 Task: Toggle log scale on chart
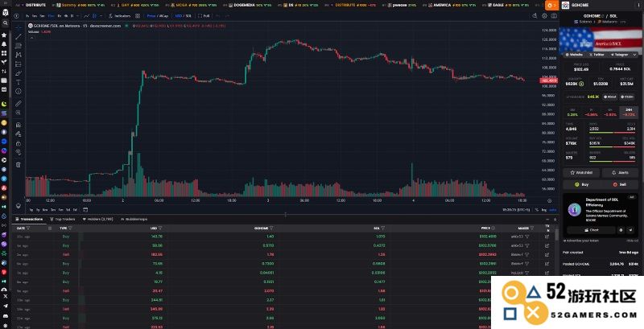click(544, 210)
